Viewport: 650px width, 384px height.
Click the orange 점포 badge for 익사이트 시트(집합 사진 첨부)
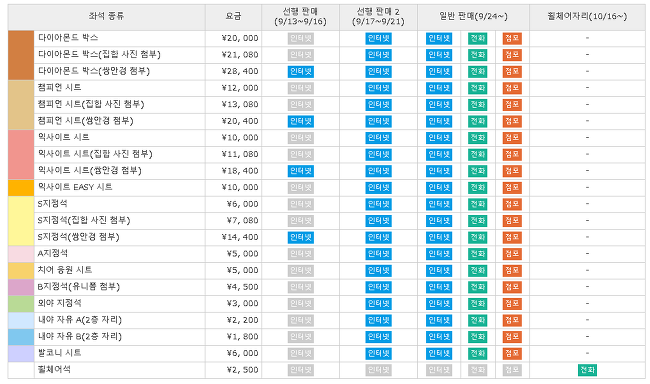[x=512, y=154]
